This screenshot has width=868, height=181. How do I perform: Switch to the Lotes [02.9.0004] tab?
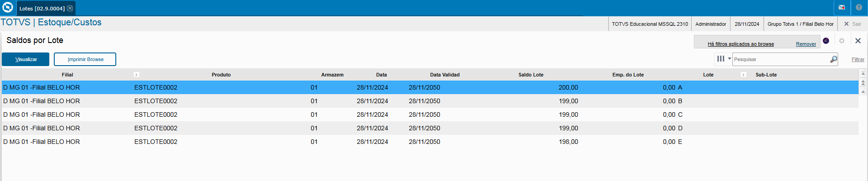[x=42, y=8]
